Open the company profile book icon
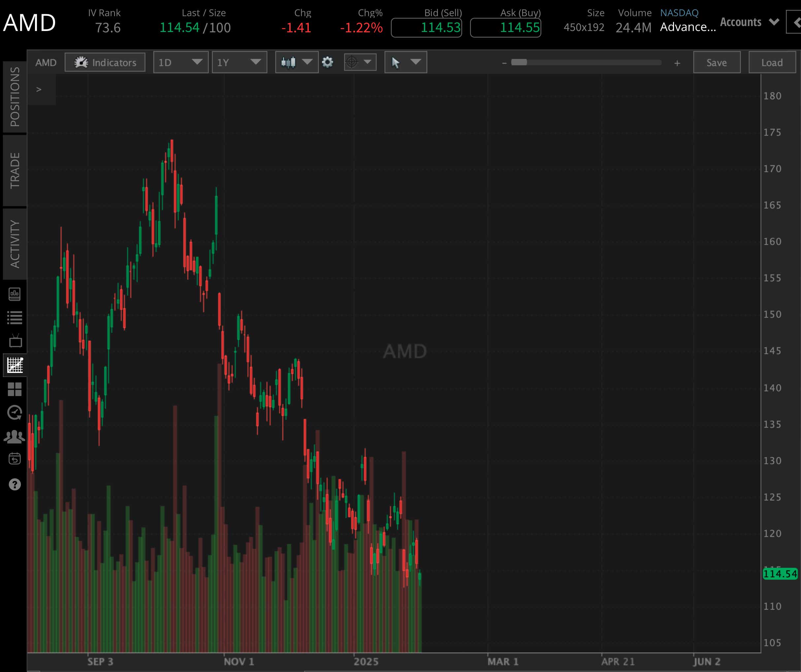This screenshot has height=672, width=801. [x=15, y=293]
